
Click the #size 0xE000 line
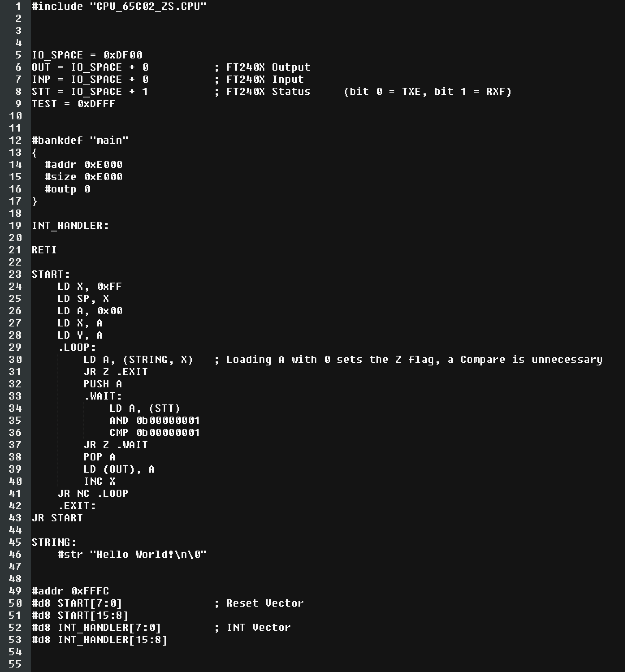pyautogui.click(x=84, y=177)
